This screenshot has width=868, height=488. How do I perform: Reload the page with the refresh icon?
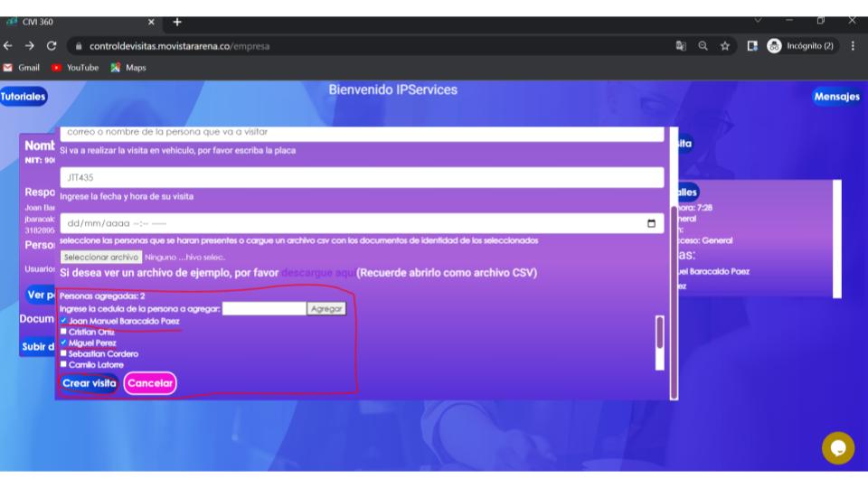52,46
